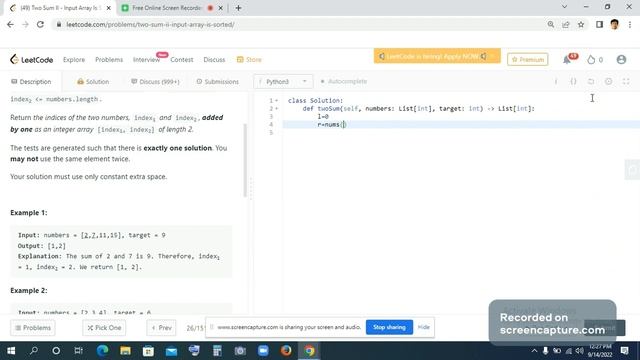
Task: Go back in browser
Action: tap(10, 24)
